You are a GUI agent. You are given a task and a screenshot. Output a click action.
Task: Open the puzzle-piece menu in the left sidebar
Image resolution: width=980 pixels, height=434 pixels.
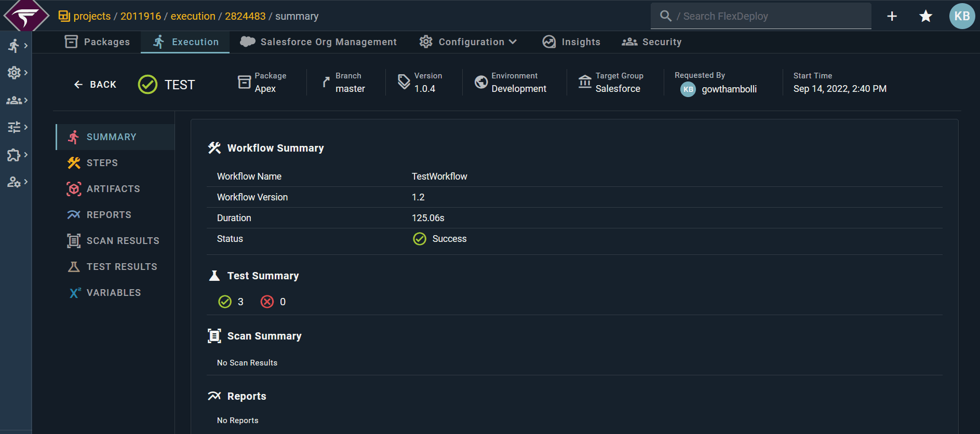pyautogui.click(x=17, y=155)
